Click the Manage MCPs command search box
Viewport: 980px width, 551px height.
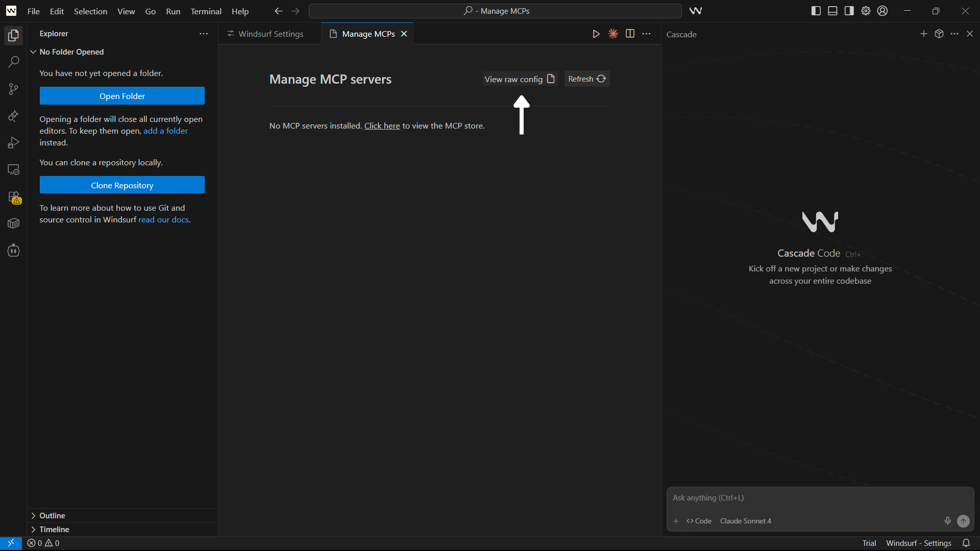[x=495, y=11]
